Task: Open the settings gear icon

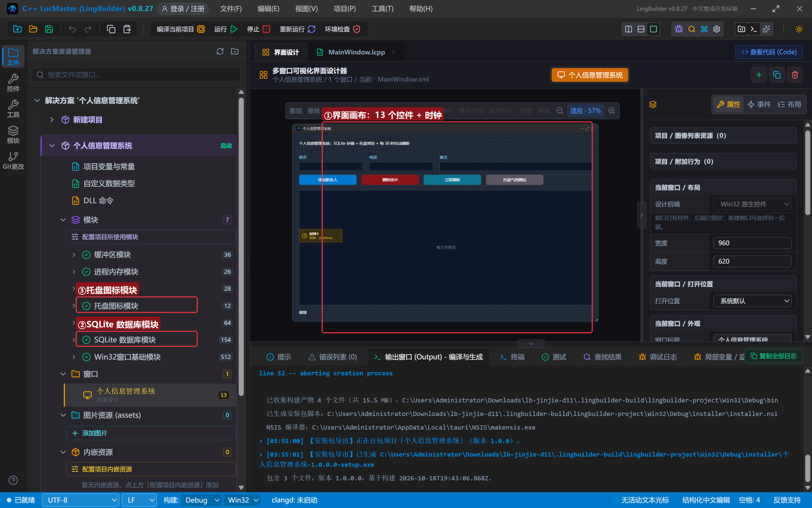Action: 717,29
